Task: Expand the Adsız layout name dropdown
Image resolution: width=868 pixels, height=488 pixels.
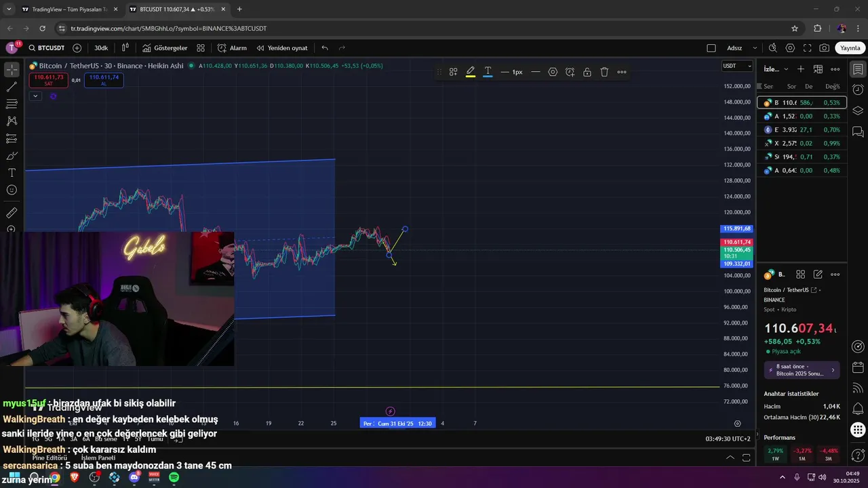Action: pyautogui.click(x=742, y=48)
